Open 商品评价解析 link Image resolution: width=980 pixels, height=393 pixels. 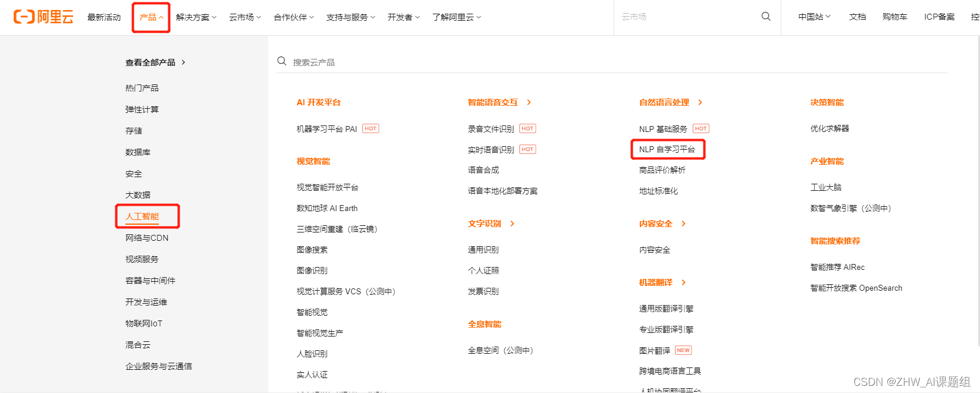pos(662,170)
